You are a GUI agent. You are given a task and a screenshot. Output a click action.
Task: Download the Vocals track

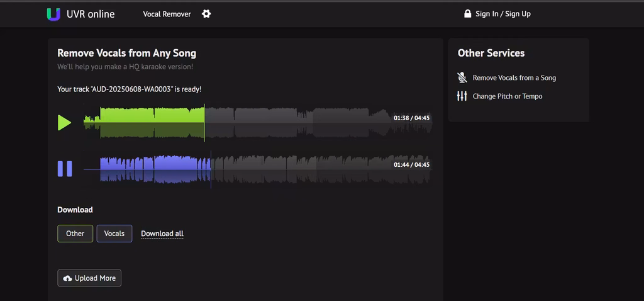(x=114, y=234)
